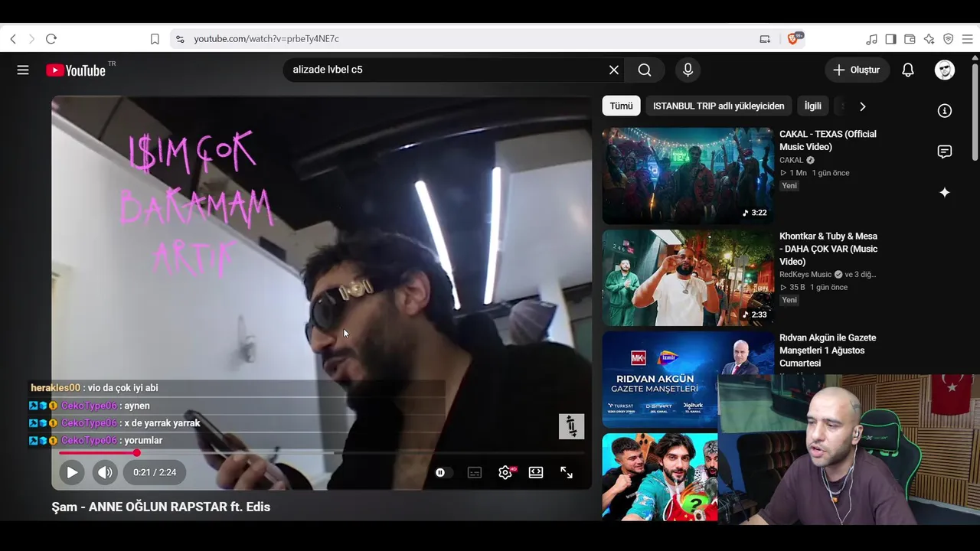This screenshot has width=980, height=551.
Task: Open the account avatar menu
Action: [945, 70]
